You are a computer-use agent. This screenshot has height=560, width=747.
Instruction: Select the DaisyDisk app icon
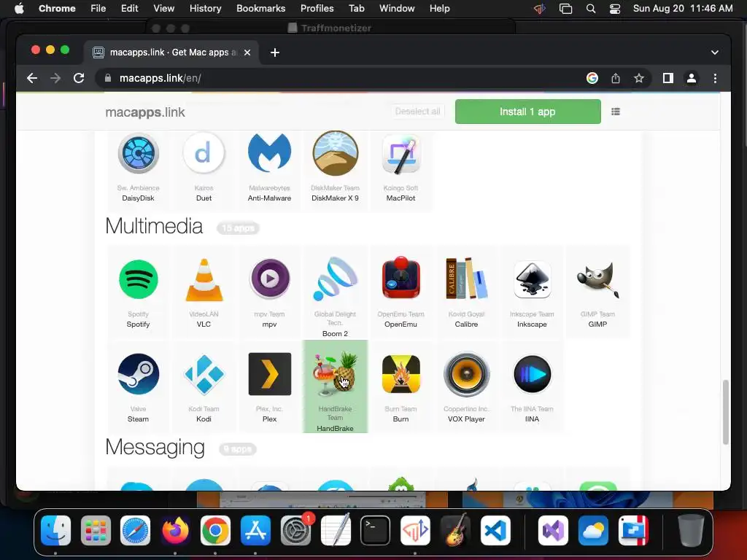(x=138, y=153)
